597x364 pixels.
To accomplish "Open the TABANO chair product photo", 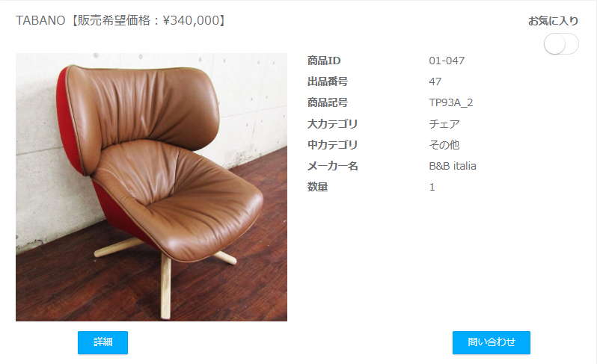I will coord(151,187).
